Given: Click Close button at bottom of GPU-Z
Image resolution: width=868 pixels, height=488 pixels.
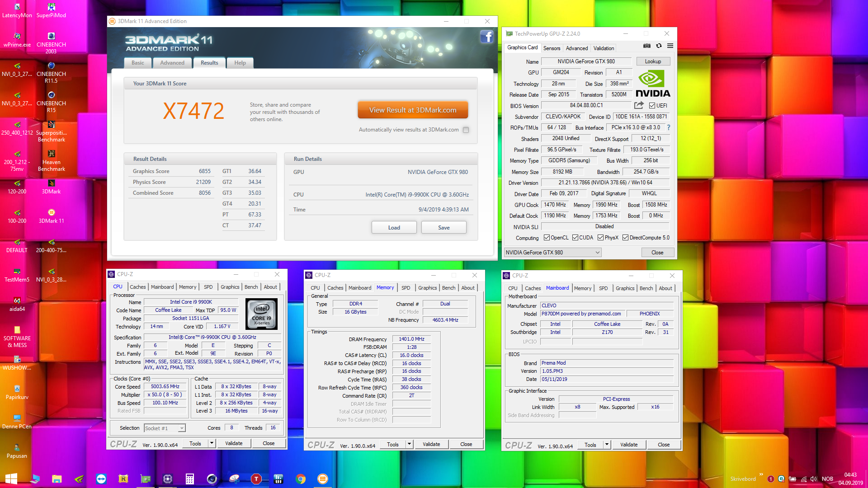Looking at the screenshot, I should tap(657, 253).
